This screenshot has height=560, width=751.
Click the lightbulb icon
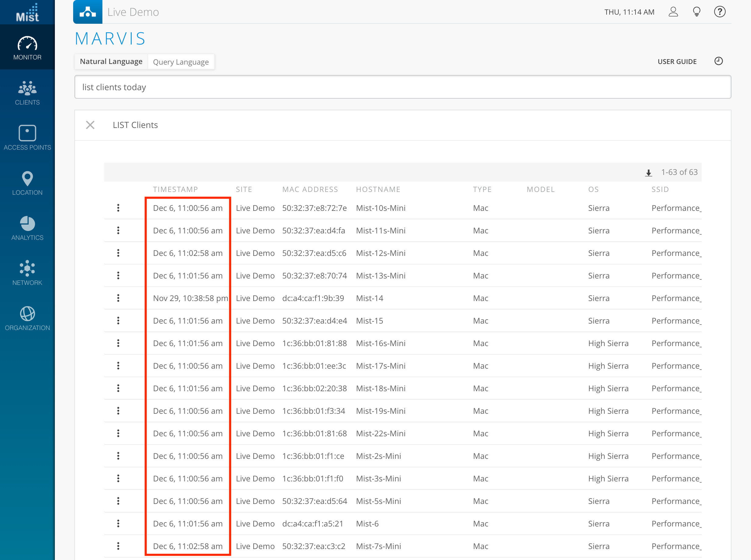coord(696,12)
